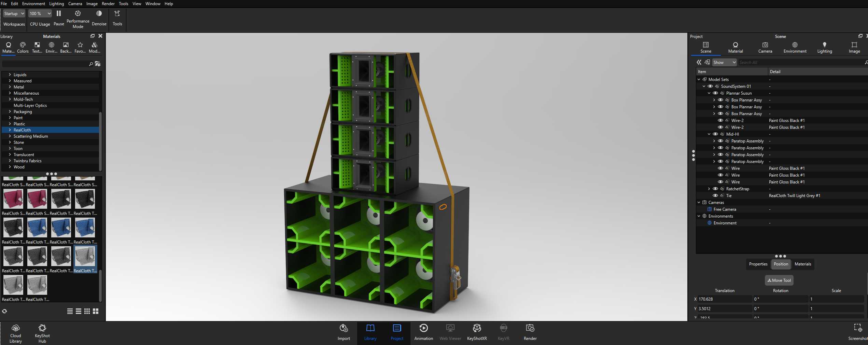
Task: Collapse the Model Sets node
Action: 699,80
